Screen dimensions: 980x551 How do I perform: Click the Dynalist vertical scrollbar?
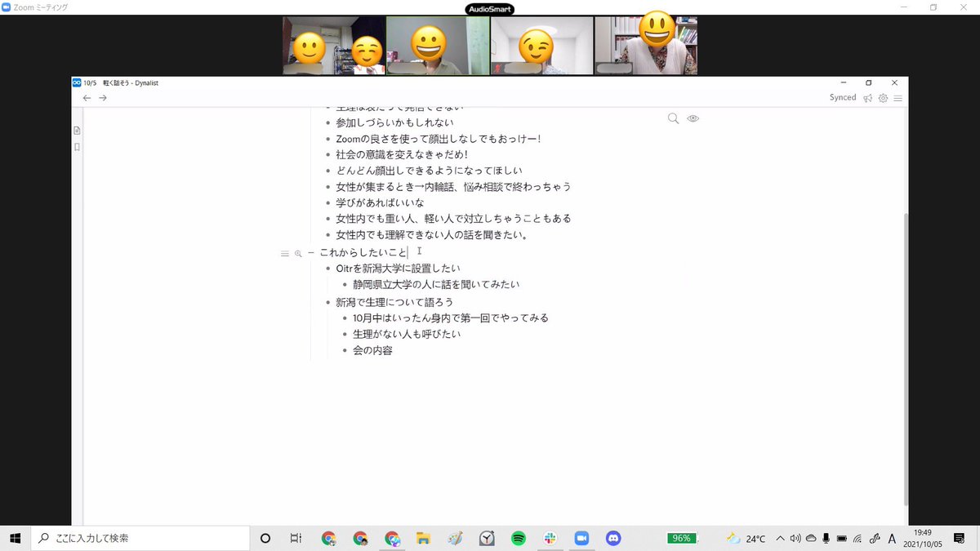tap(906, 359)
